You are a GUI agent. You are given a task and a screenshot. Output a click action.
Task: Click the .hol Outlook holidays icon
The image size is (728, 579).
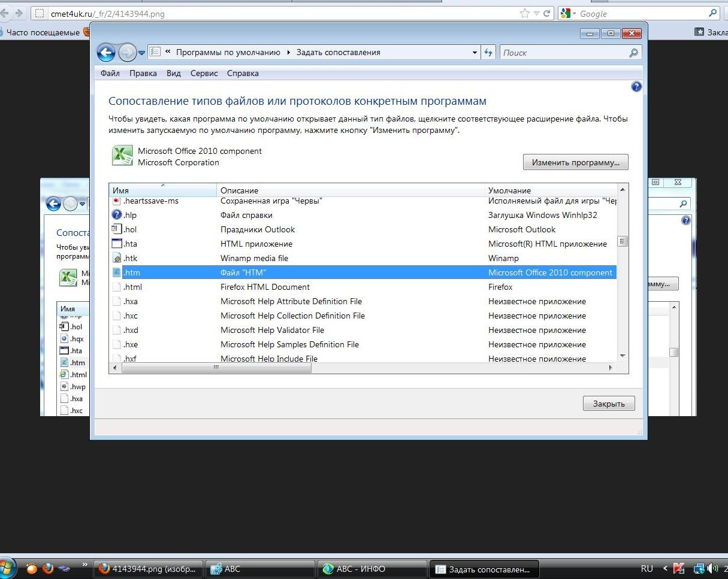[x=117, y=229]
